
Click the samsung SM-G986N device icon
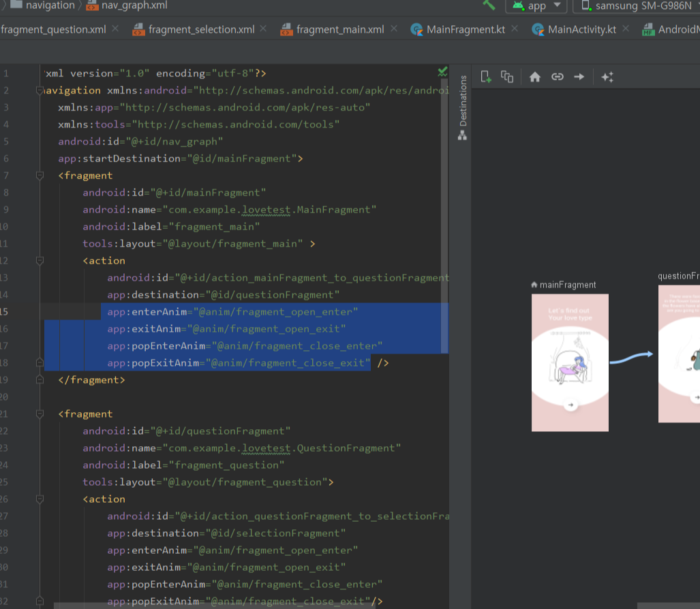tap(587, 5)
